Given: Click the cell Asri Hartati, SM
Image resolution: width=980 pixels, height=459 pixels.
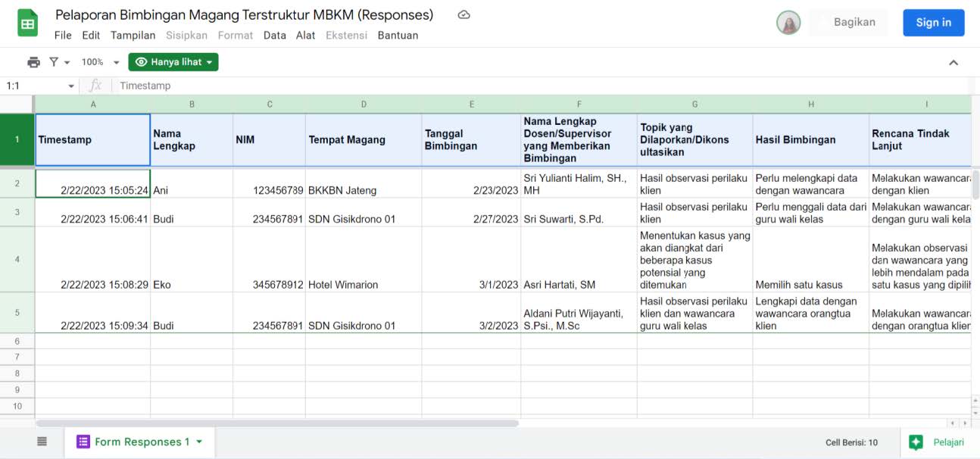Looking at the screenshot, I should (x=579, y=260).
